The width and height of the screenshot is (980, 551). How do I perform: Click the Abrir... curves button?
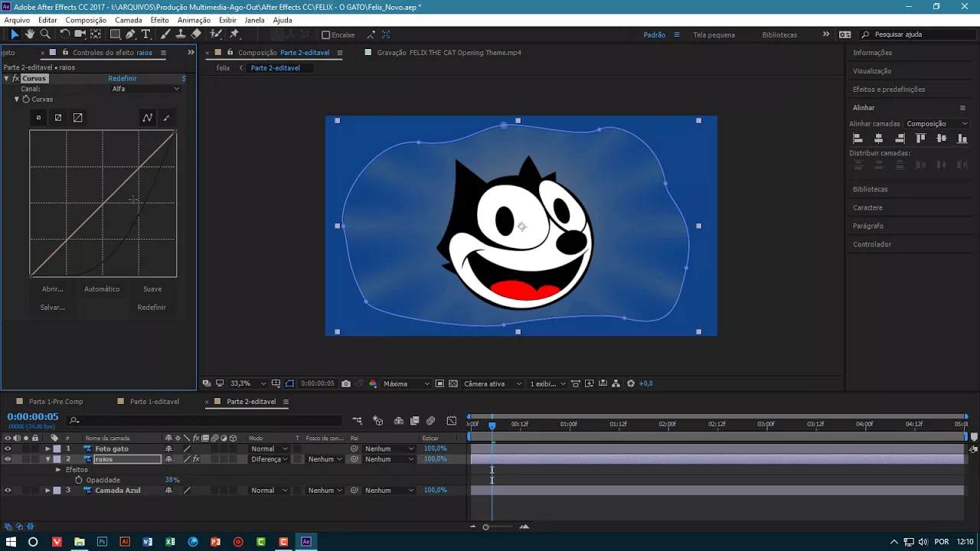52,289
